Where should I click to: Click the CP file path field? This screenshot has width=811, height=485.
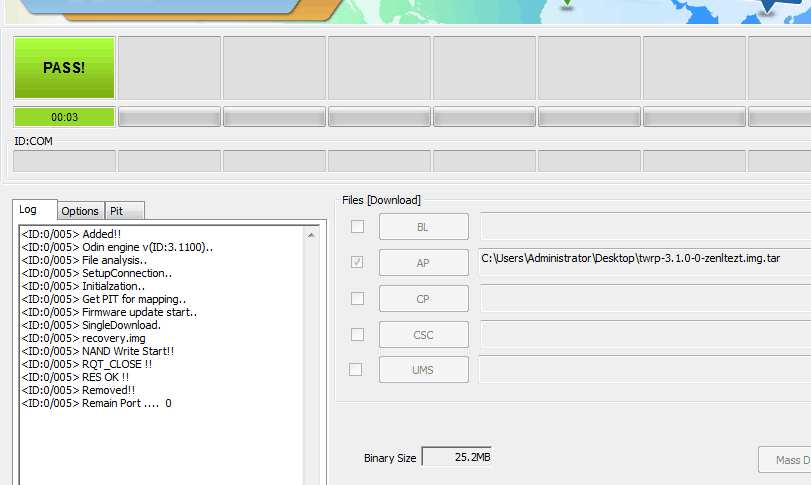point(645,298)
